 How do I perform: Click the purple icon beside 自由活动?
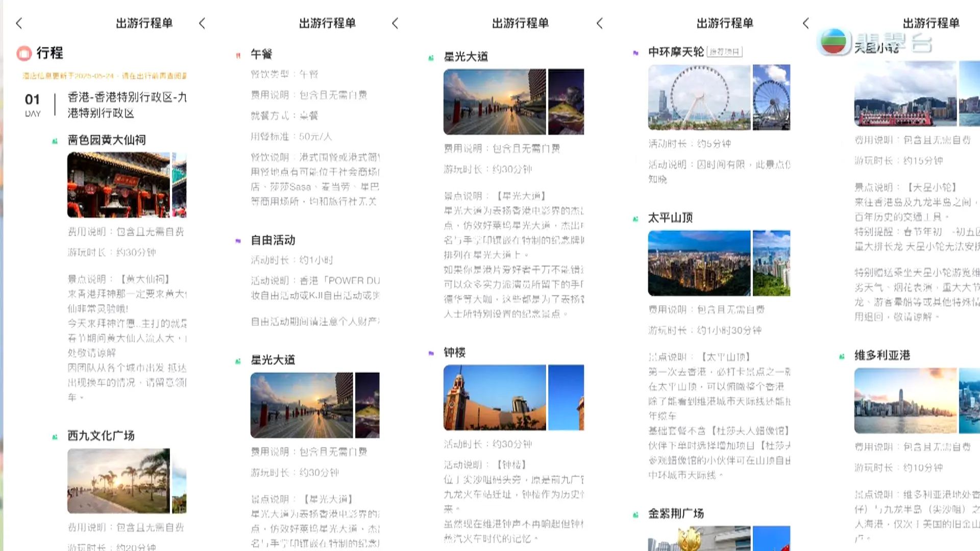point(238,241)
